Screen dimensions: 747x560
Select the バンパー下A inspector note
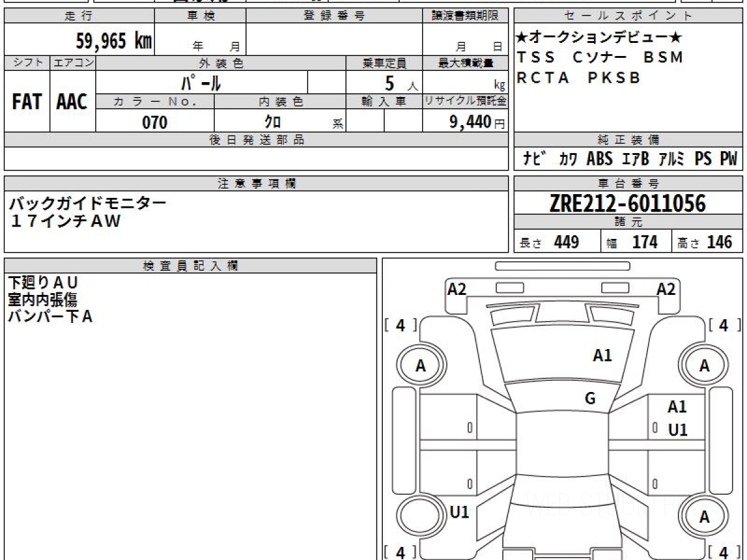point(50,317)
